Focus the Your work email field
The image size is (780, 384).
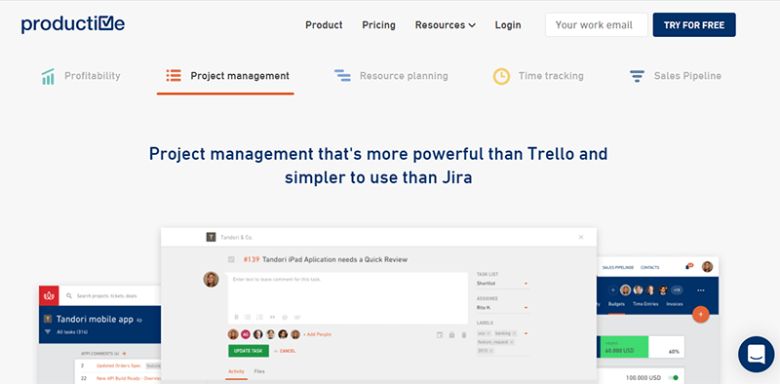tap(596, 25)
